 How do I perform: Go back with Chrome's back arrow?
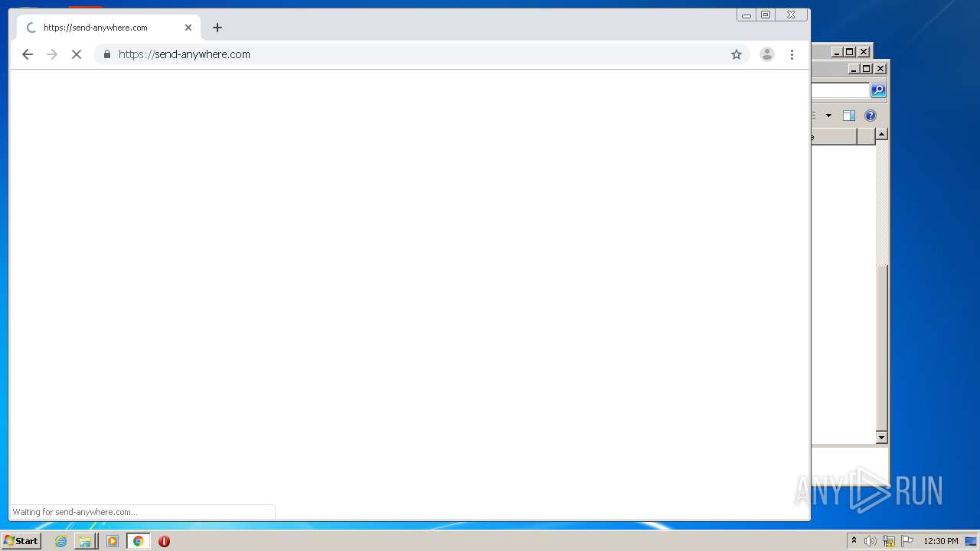click(x=28, y=54)
